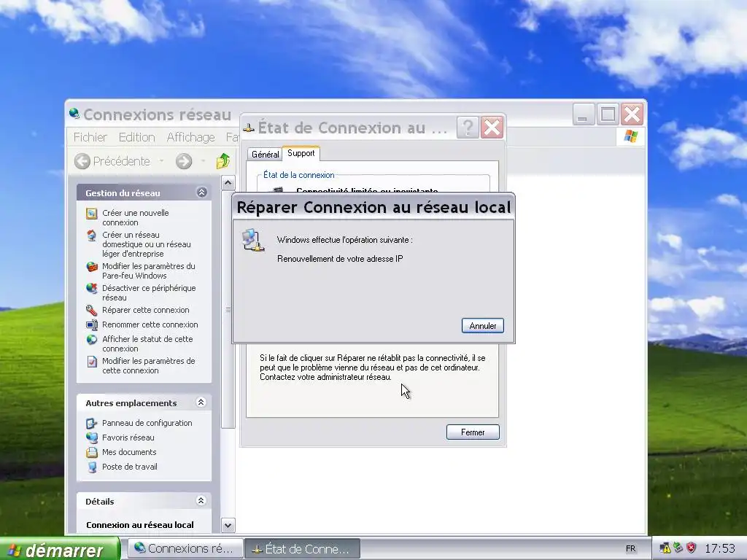Open Mes documents link
This screenshot has height=560, width=747.
tap(129, 452)
